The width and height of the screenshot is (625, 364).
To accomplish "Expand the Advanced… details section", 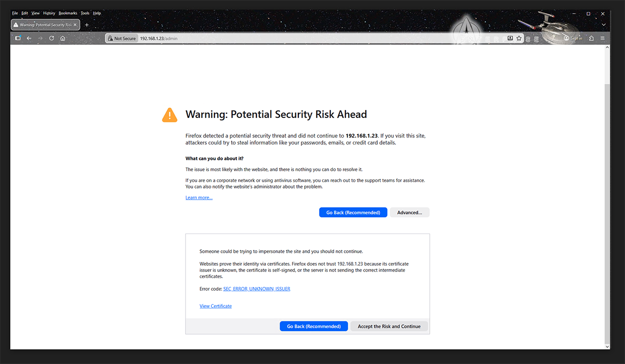I will 409,212.
